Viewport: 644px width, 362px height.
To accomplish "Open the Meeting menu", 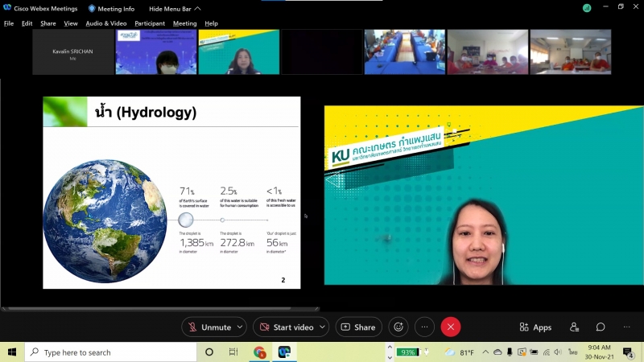I will pyautogui.click(x=184, y=23).
